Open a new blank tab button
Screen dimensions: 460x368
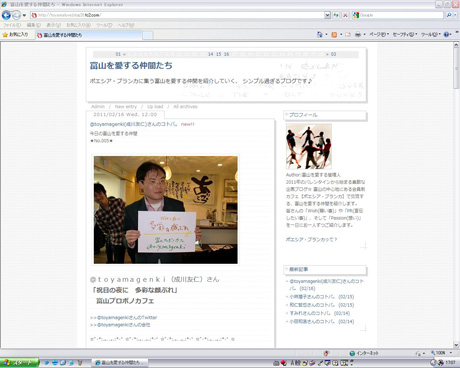(x=148, y=35)
